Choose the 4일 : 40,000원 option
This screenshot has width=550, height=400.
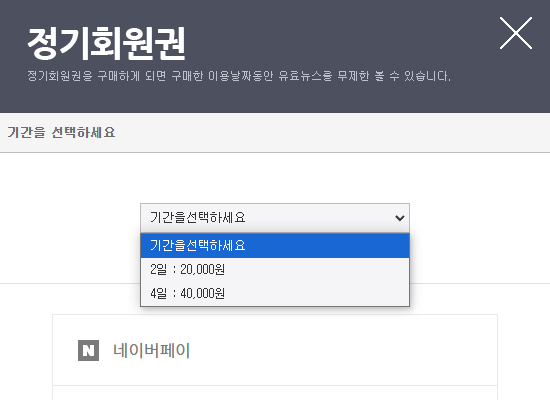pos(275,293)
